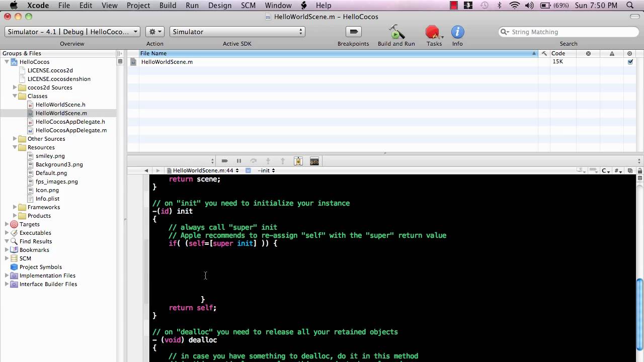Image resolution: width=644 pixels, height=362 pixels.
Task: Open the debugger window spray-can icon
Action: [298, 161]
